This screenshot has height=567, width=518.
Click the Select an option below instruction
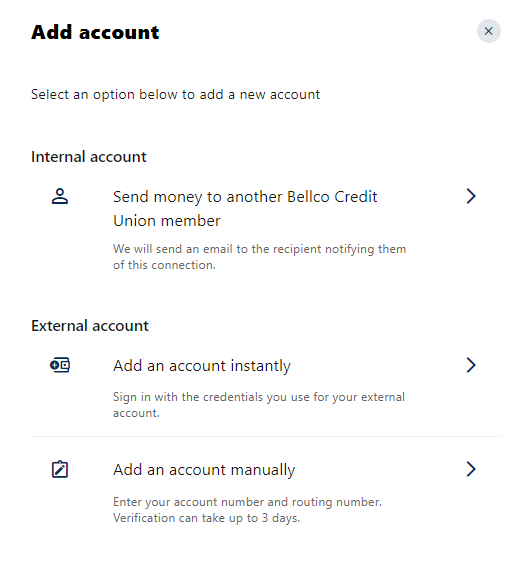[x=175, y=95]
